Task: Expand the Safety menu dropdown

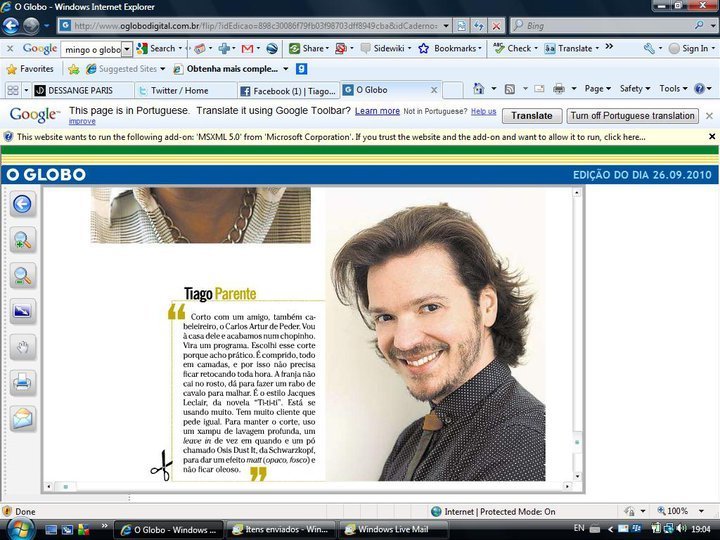Action: point(636,89)
